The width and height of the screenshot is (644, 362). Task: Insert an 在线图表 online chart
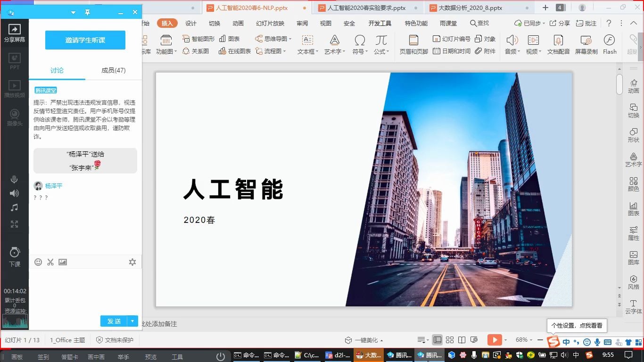(x=235, y=51)
